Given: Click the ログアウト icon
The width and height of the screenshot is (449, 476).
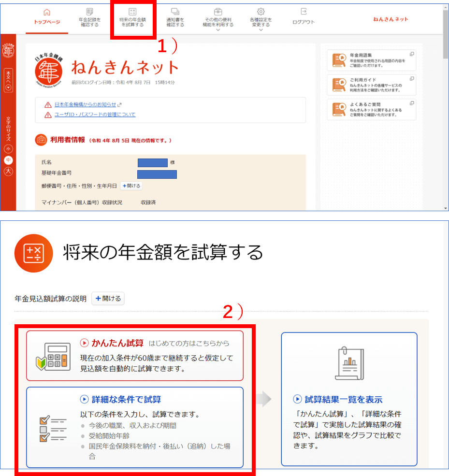Looking at the screenshot, I should [x=304, y=12].
